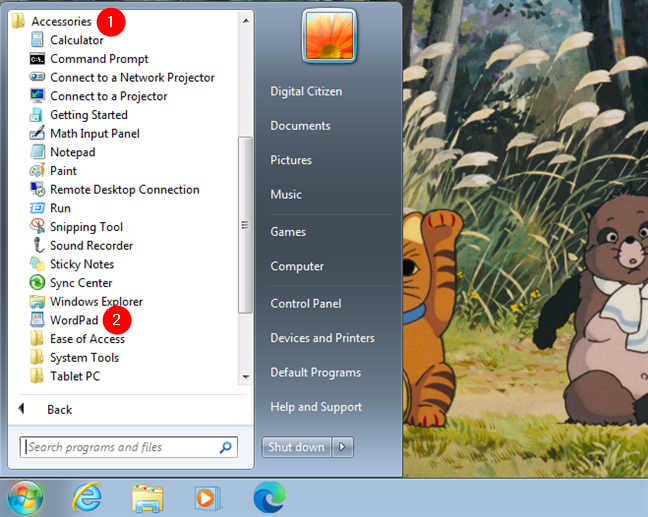This screenshot has width=648, height=517.
Task: Launch the Paint palette icon
Action: pos(37,170)
